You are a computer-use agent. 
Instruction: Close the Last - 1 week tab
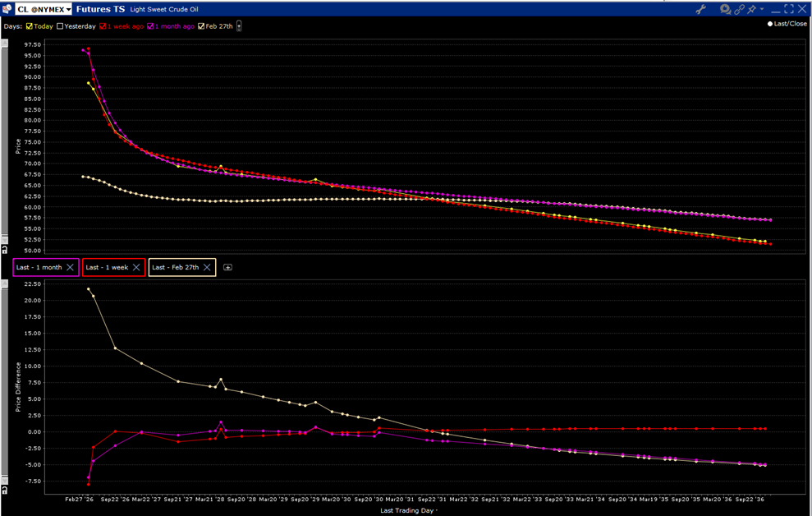tap(137, 267)
